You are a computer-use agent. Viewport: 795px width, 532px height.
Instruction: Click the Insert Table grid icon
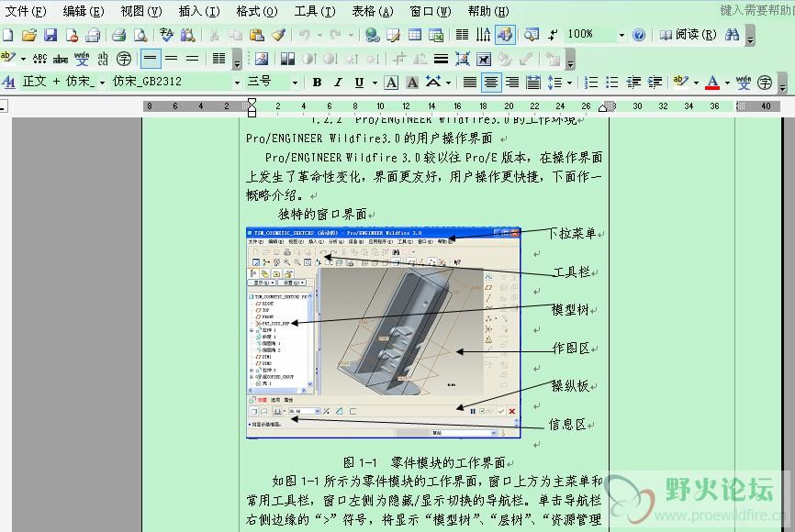point(415,35)
